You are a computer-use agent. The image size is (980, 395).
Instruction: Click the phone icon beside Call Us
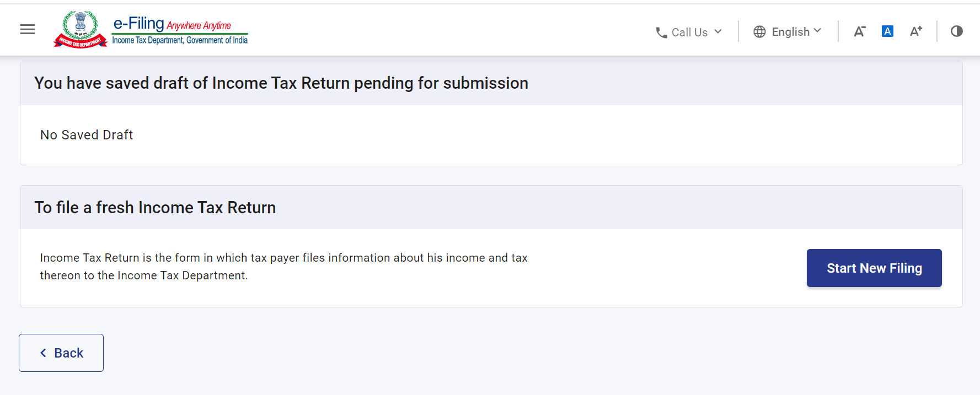[x=661, y=33]
